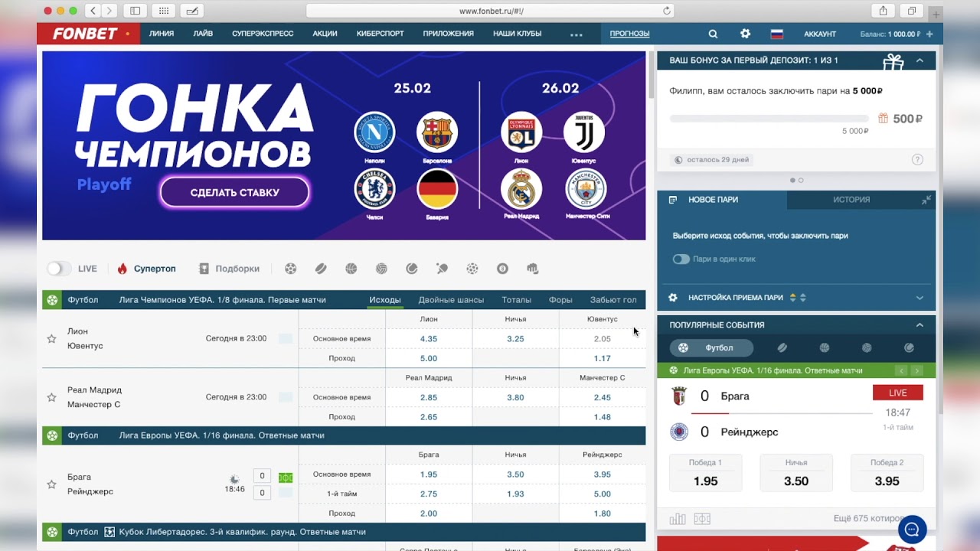
Task: Change language via Russian flag icon
Action: click(776, 34)
